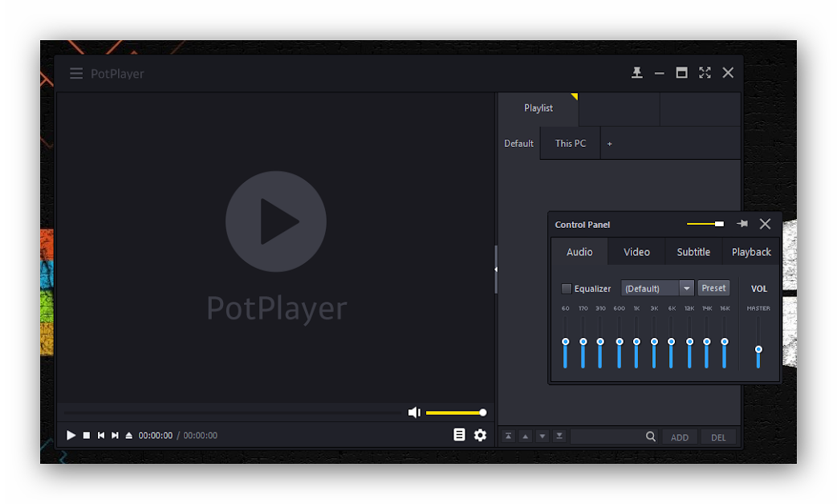Screen dimensions: 837x504
Task: Open a file with the eject button
Action: coord(128,435)
